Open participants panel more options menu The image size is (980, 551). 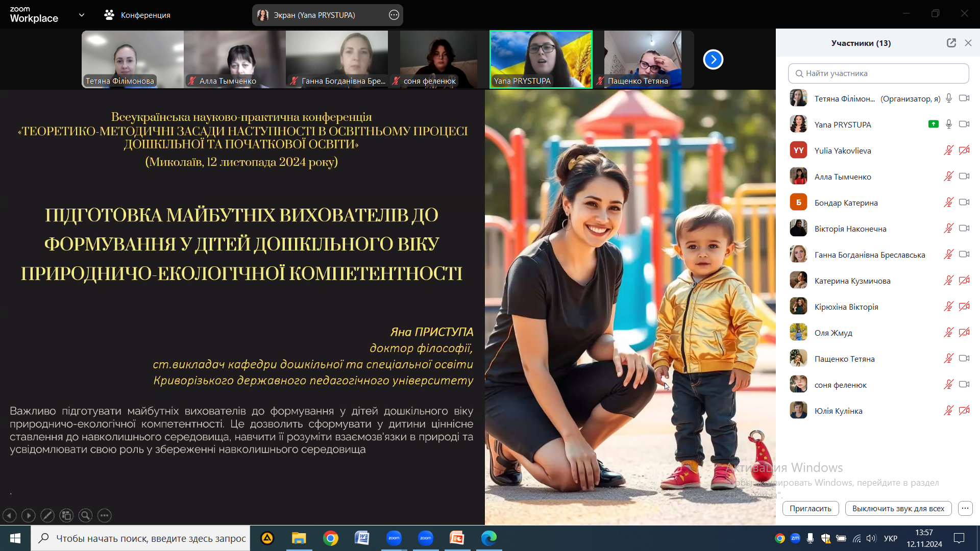(965, 508)
